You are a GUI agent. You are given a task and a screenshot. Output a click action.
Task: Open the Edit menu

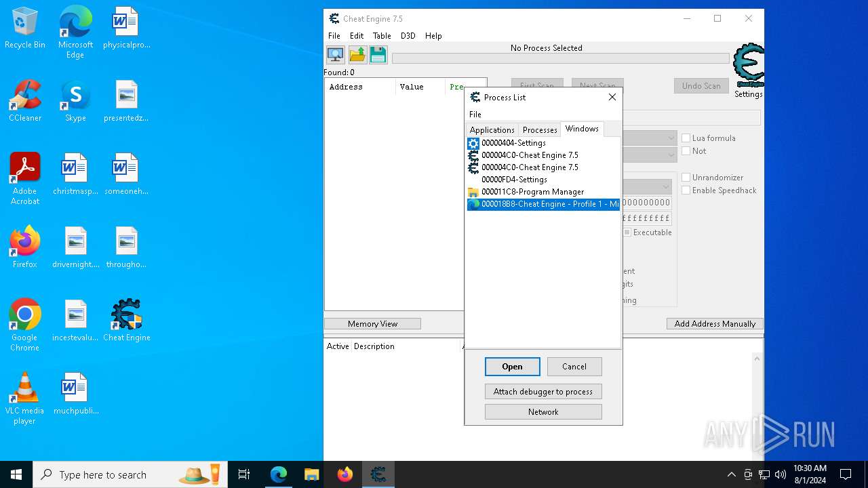point(357,36)
